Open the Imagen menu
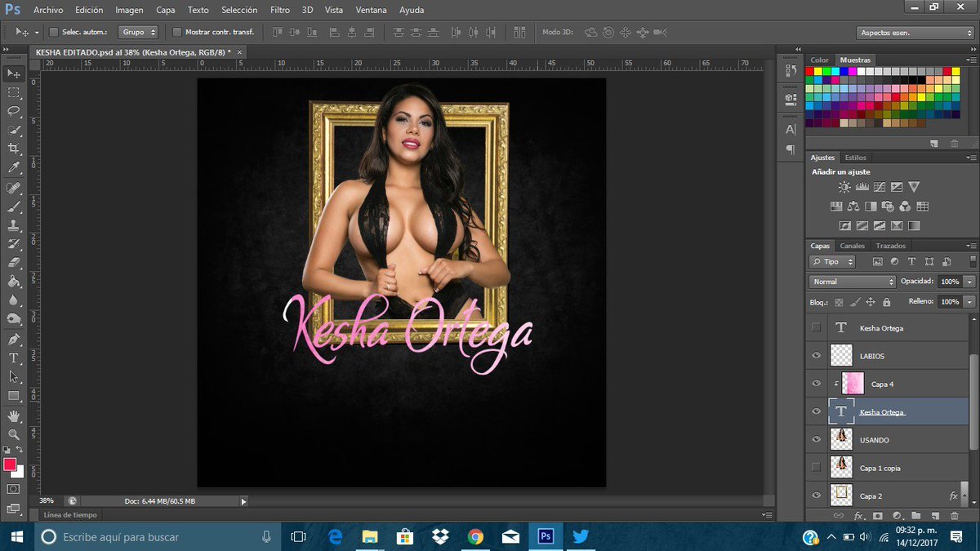The image size is (980, 551). click(x=129, y=10)
